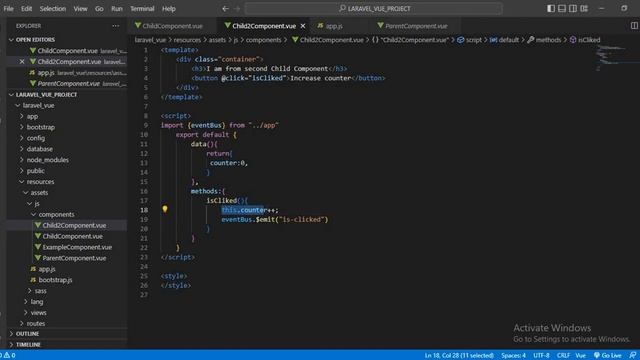
Task: Change encoding via UTF-8 status
Action: pos(541,356)
